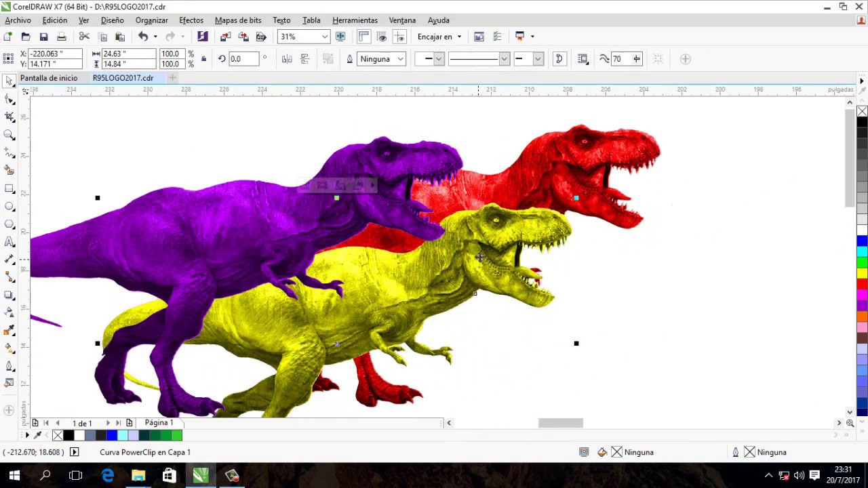Toggle show rulers button

click(363, 37)
